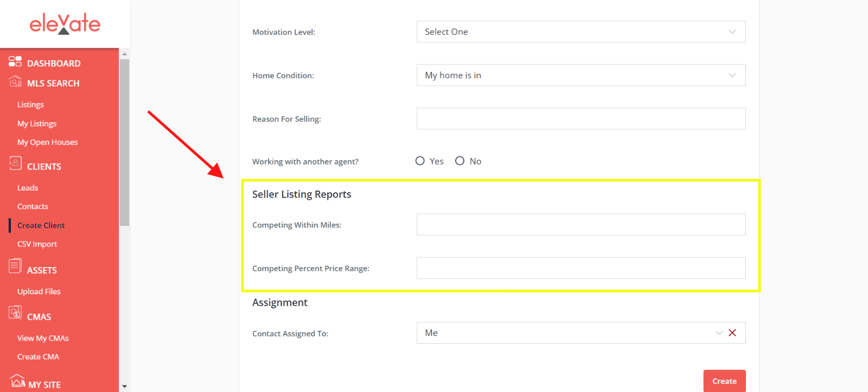Open My Listings page

click(37, 124)
